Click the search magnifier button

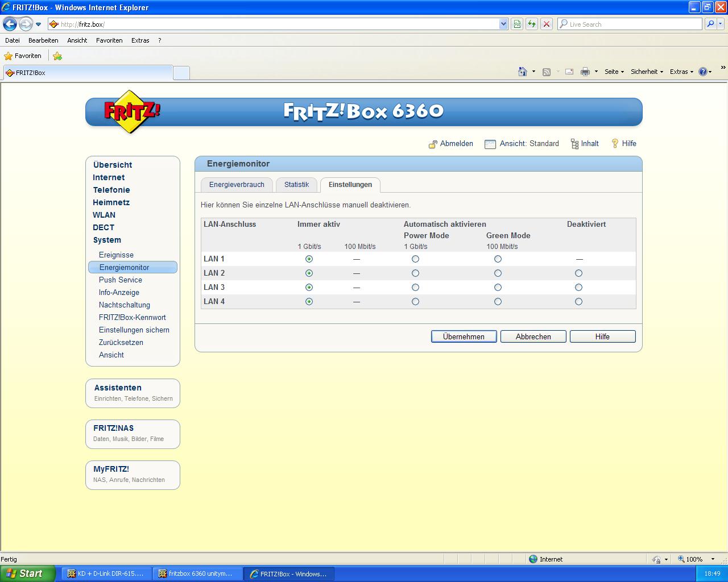pyautogui.click(x=710, y=24)
